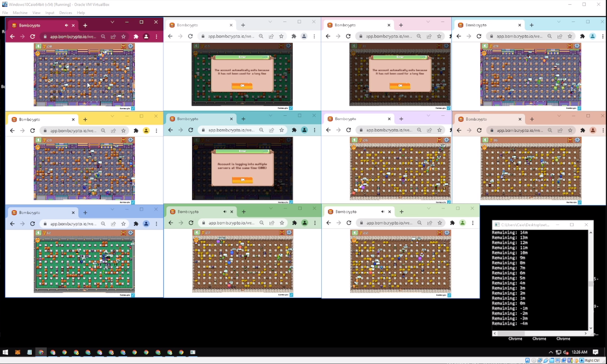Bookmark page with star in maroon window

[x=123, y=37]
